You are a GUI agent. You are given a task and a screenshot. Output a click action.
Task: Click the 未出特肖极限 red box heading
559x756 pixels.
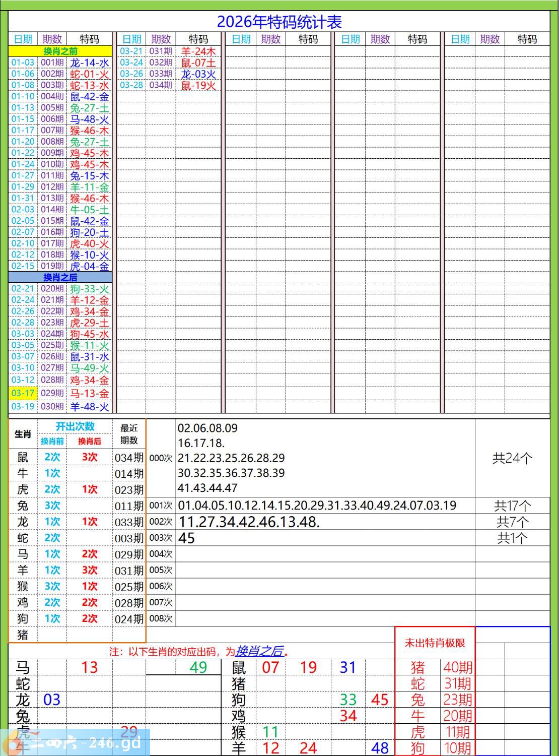[435, 643]
